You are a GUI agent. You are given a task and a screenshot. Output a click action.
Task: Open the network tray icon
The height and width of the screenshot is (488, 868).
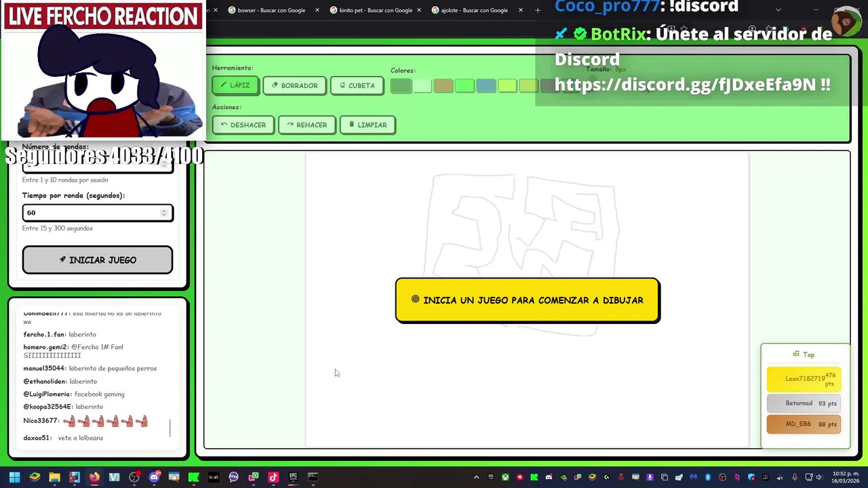pos(808,477)
